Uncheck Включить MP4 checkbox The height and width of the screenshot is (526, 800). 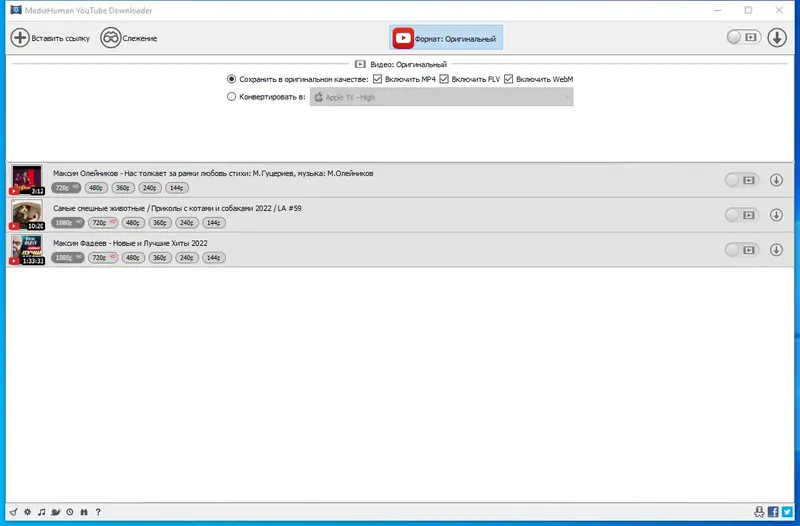tap(378, 79)
